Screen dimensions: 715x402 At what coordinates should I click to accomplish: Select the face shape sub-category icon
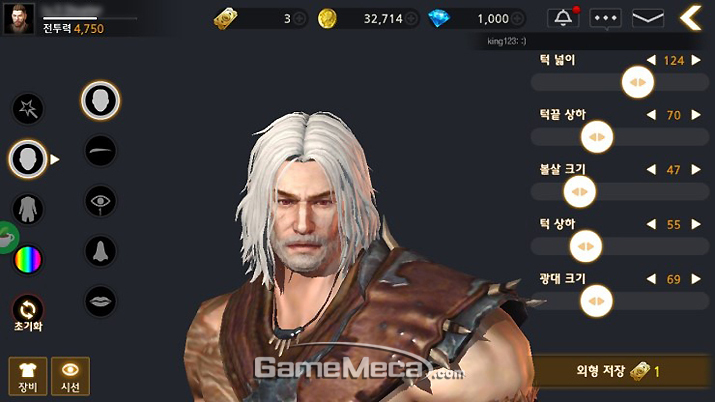(x=100, y=100)
